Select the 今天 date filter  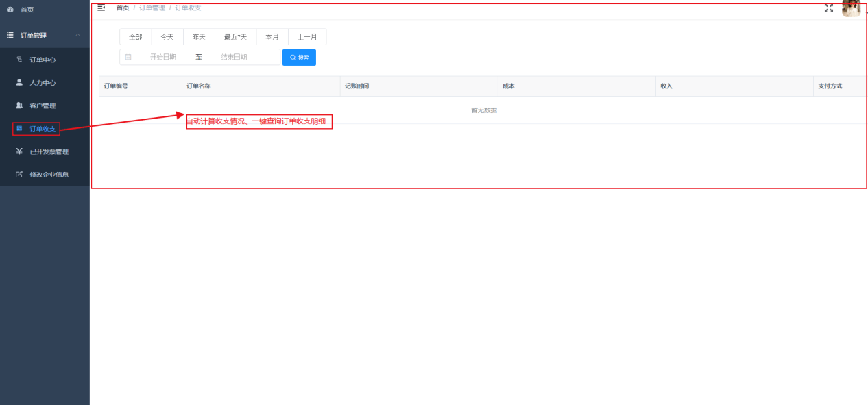(x=167, y=37)
